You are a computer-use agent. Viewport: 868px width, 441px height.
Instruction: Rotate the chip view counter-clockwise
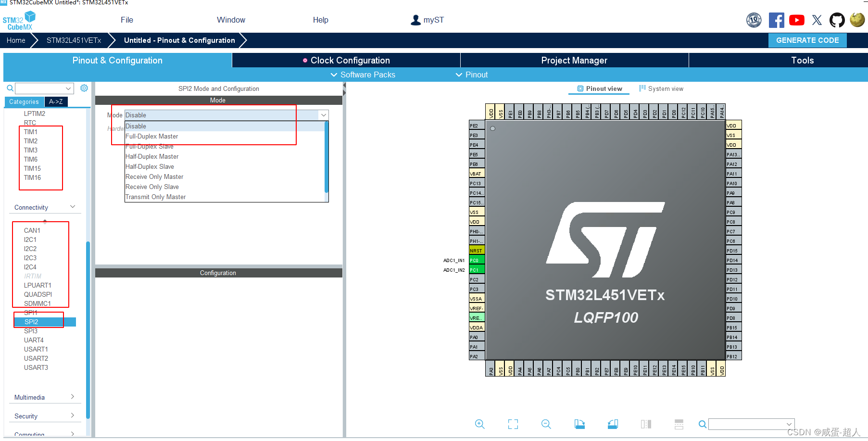(x=613, y=424)
